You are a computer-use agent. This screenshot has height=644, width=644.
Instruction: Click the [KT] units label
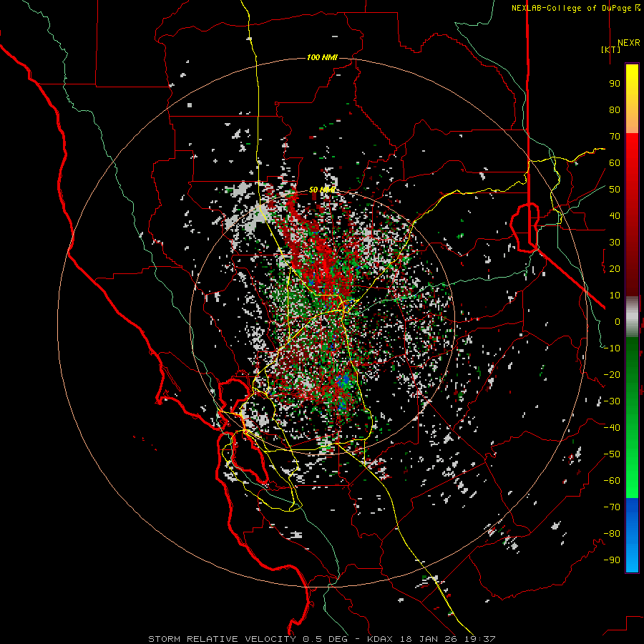point(611,49)
